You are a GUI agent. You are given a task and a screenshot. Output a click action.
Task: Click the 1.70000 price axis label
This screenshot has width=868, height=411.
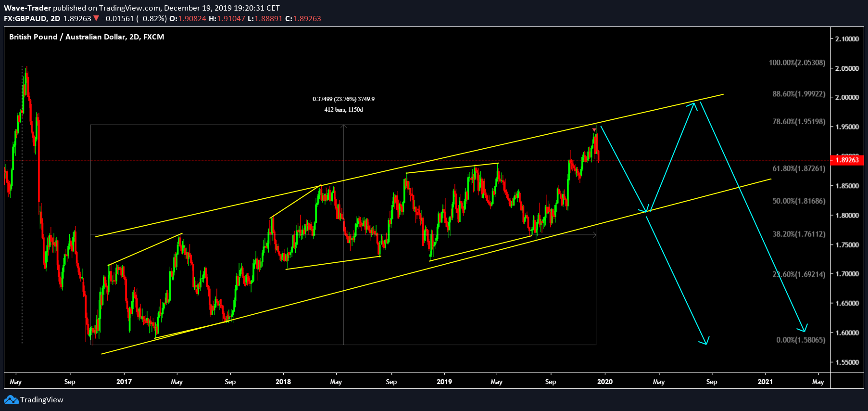tap(847, 274)
